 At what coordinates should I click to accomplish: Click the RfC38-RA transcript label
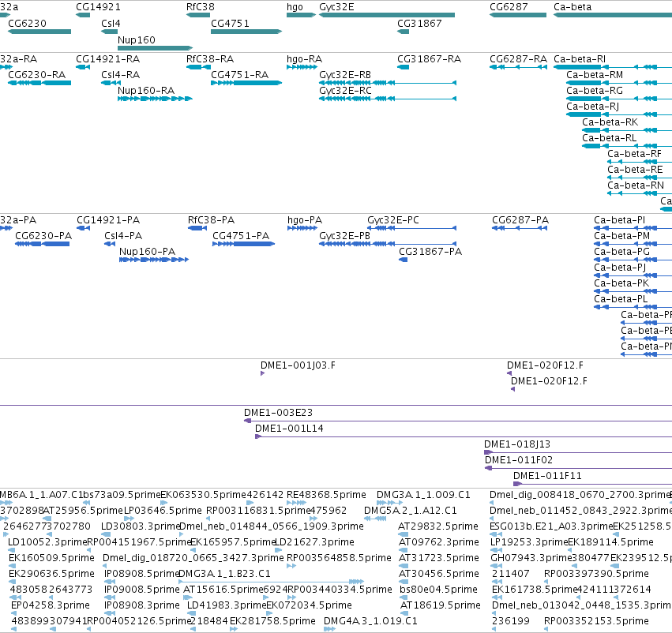(210, 58)
